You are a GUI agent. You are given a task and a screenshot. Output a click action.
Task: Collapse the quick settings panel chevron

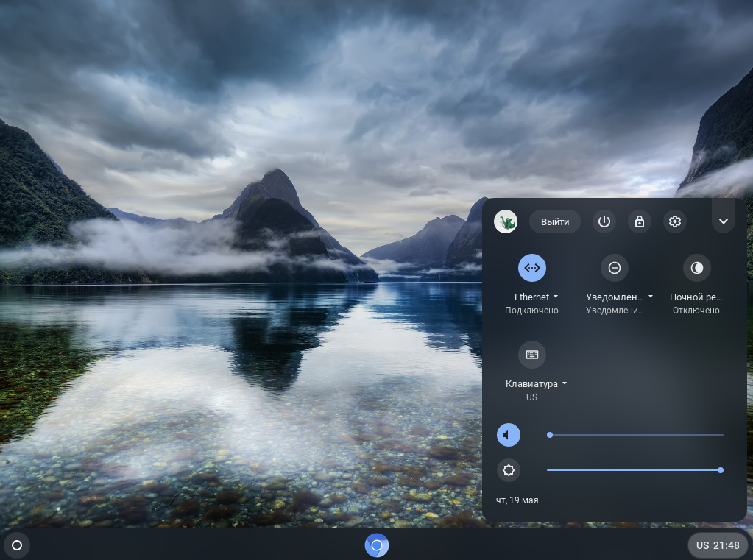pos(724,221)
